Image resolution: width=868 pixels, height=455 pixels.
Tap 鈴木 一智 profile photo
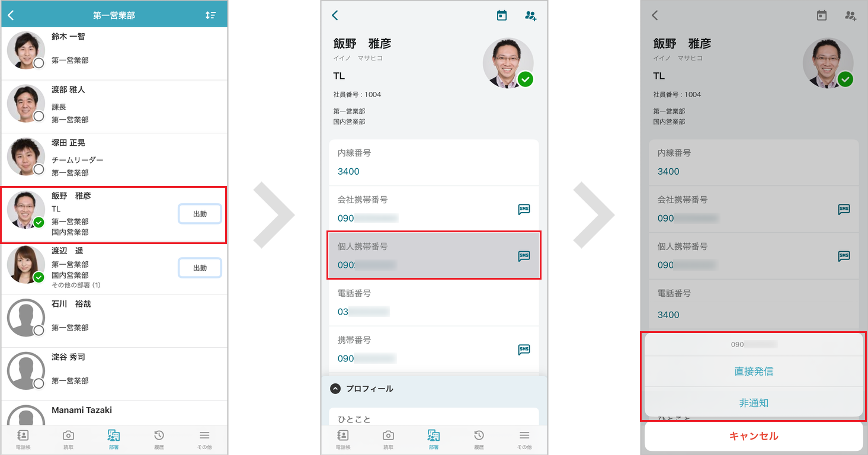tap(26, 50)
